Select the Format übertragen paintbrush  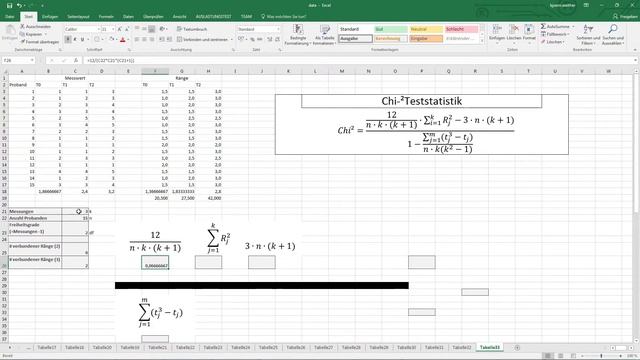tap(40, 42)
